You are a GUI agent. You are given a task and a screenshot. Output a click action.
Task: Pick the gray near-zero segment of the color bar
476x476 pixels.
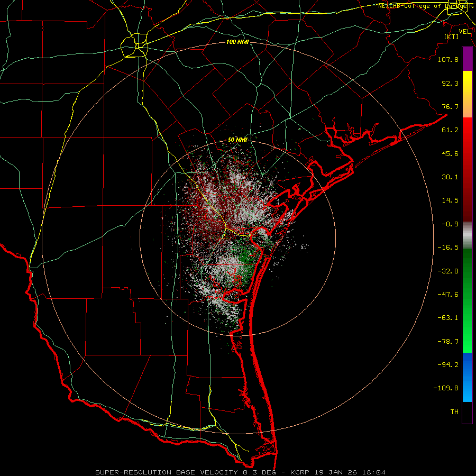467,235
